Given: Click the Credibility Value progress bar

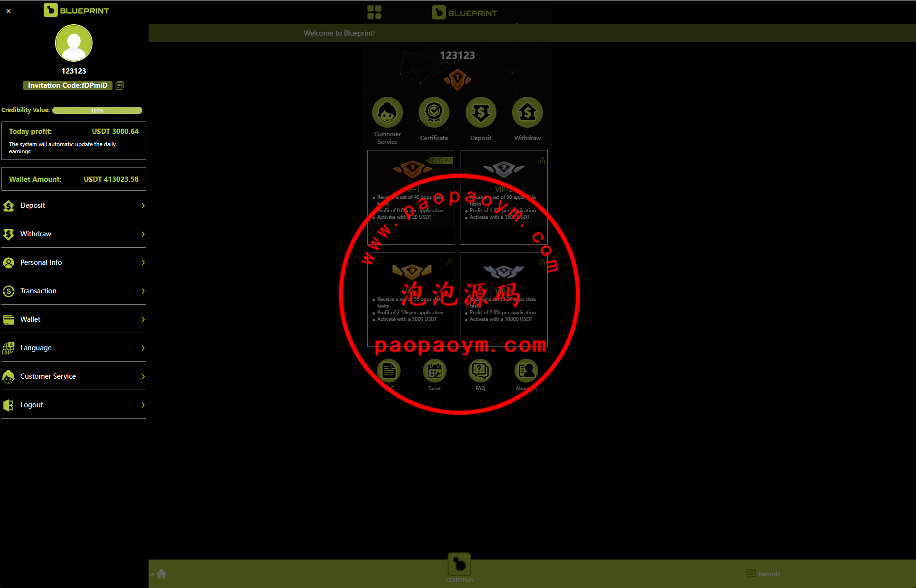Looking at the screenshot, I should pos(97,110).
